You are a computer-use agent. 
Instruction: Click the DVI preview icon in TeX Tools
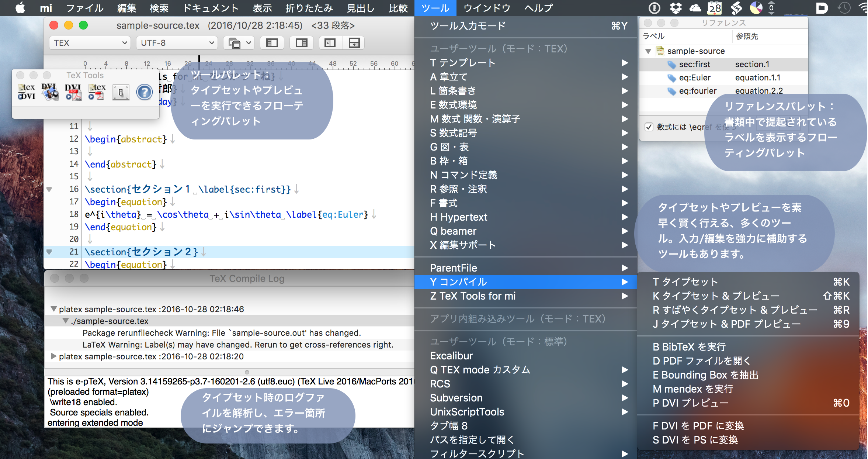[x=50, y=92]
